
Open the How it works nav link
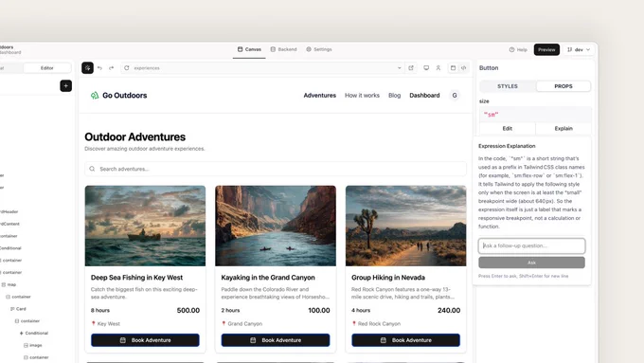coord(362,96)
